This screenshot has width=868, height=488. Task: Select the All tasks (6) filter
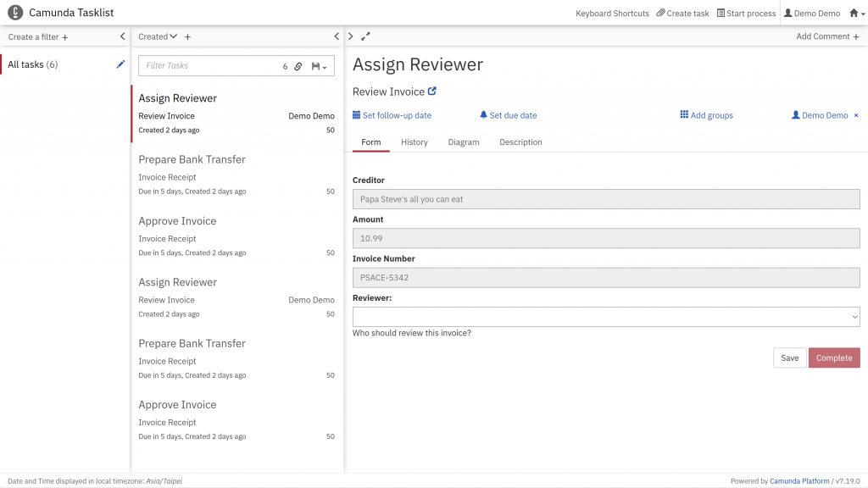point(33,64)
